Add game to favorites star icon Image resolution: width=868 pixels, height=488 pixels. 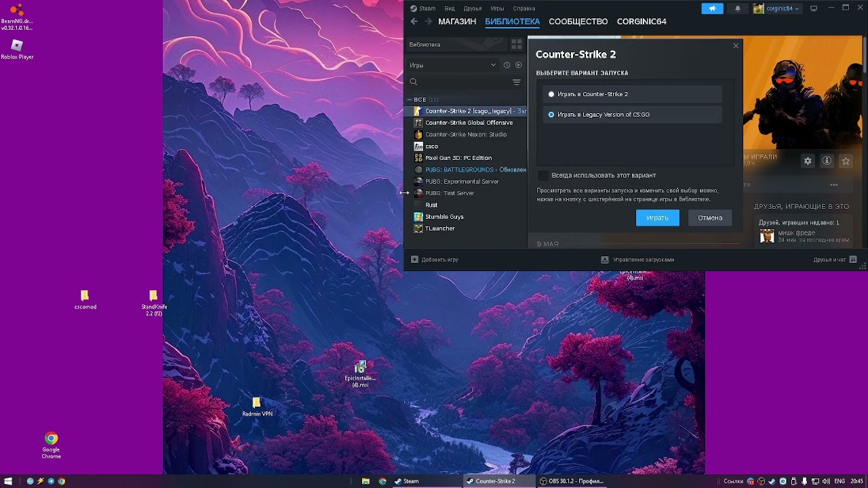pos(846,161)
